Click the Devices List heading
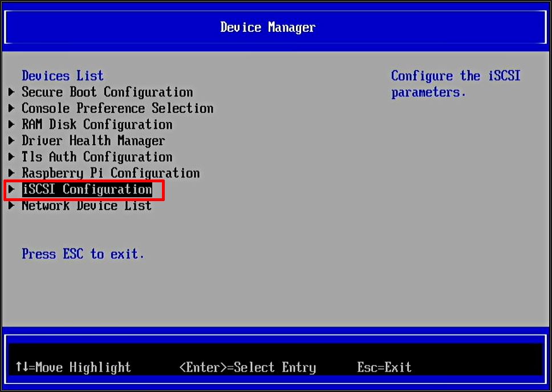This screenshot has height=392, width=552. tap(63, 76)
